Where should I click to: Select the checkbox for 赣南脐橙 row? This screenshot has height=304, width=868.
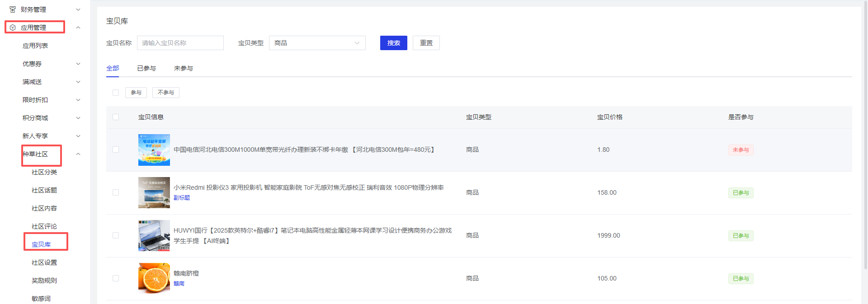(116, 278)
